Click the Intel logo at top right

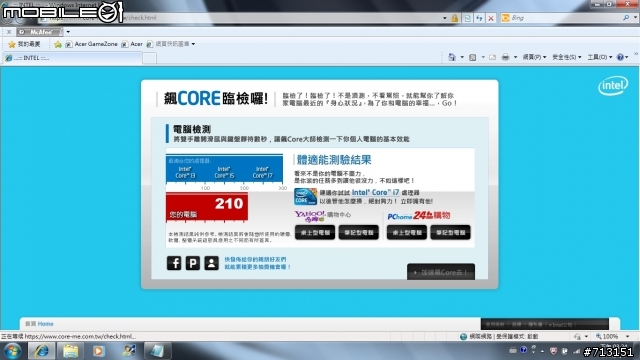click(613, 86)
